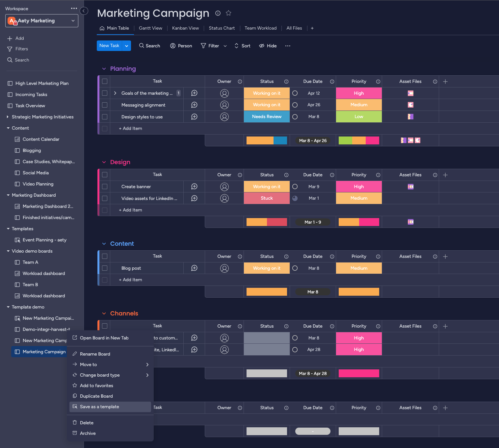499x448 pixels.
Task: Open conversation for Design styles to use
Action: [194, 117]
